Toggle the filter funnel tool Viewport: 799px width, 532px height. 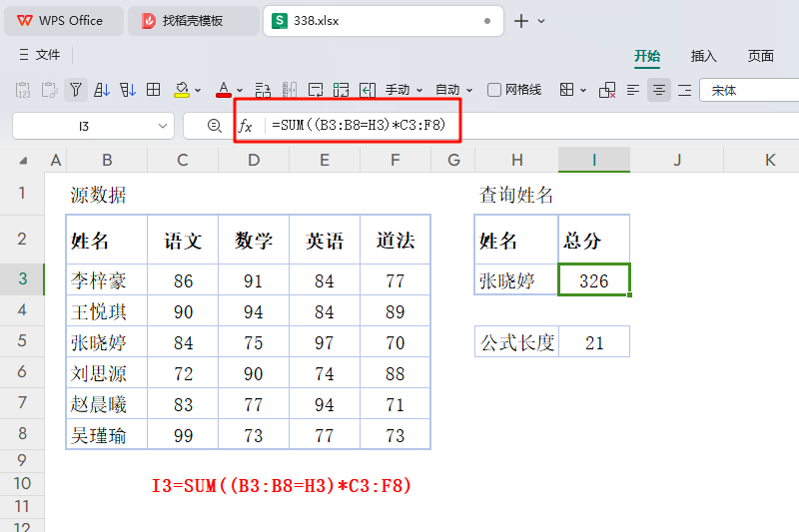coord(76,90)
